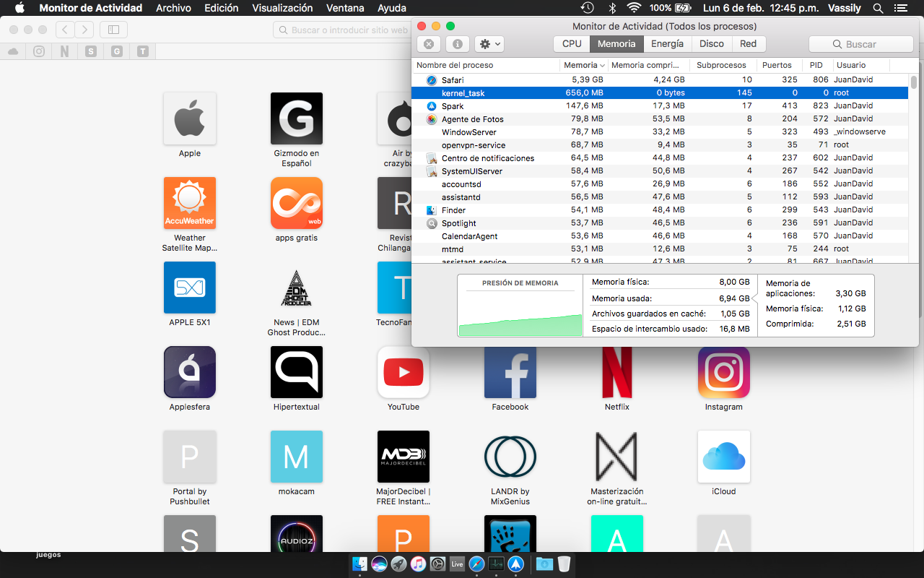The image size is (924, 578).
Task: Select the Spark process row
Action: [x=660, y=106]
